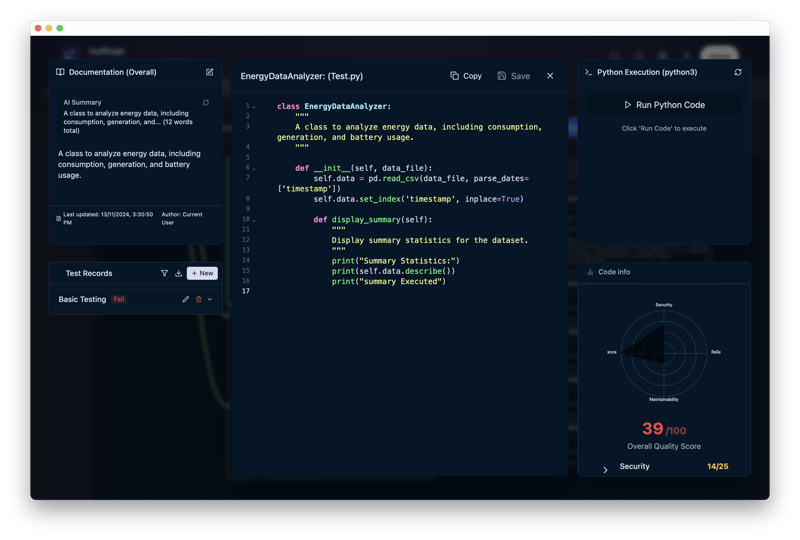Click the Run Python Code button
The image size is (800, 540).
tap(664, 105)
